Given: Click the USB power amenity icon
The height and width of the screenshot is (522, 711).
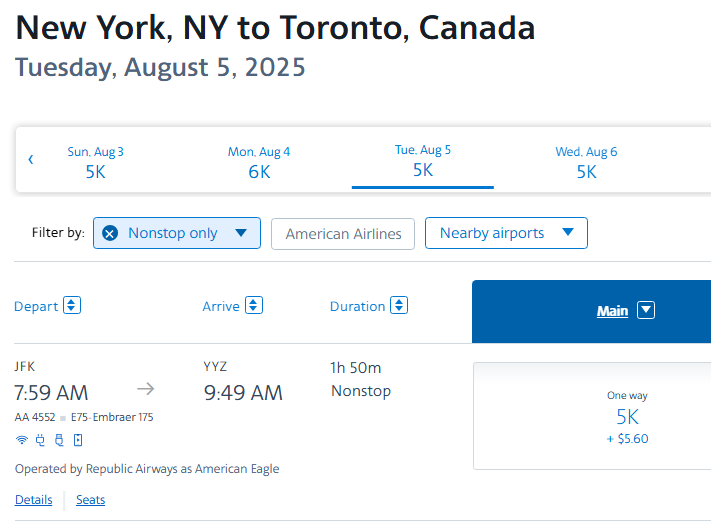Looking at the screenshot, I should (x=59, y=440).
